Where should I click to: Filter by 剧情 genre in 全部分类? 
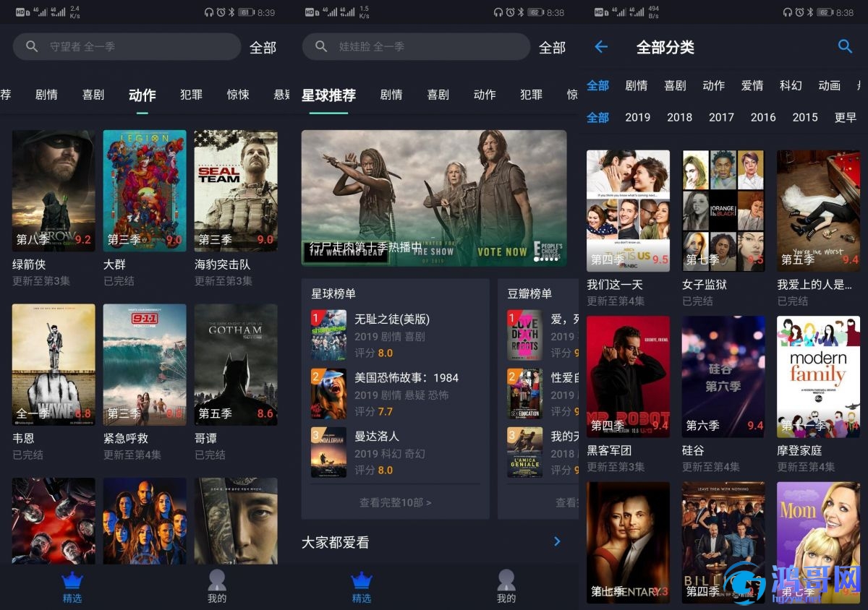[637, 85]
